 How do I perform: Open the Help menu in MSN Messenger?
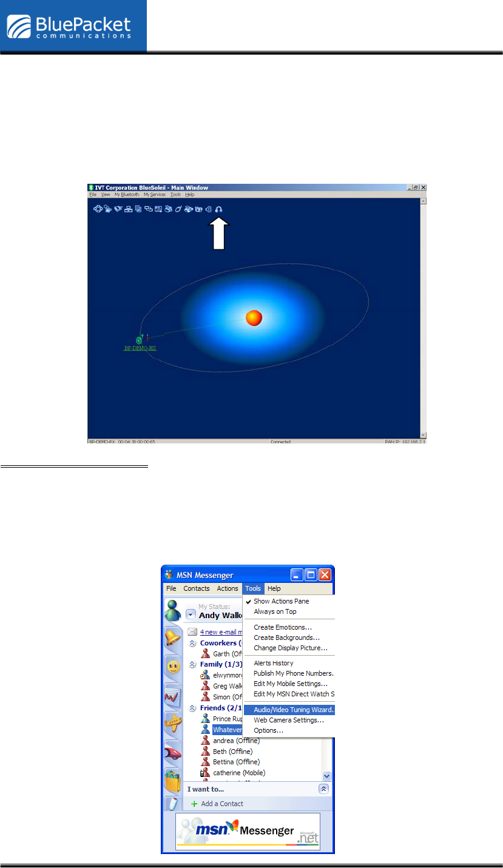pos(274,588)
